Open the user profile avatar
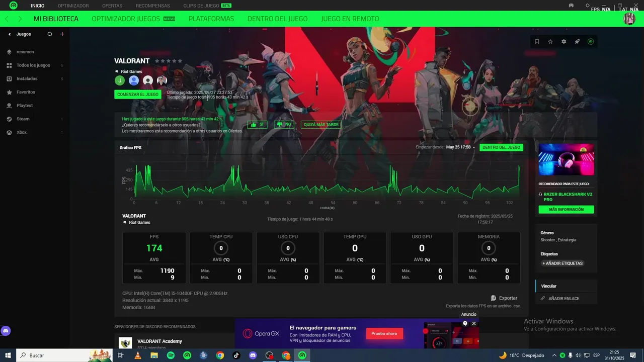Viewport: 644px width, 362px height. pyautogui.click(x=629, y=19)
